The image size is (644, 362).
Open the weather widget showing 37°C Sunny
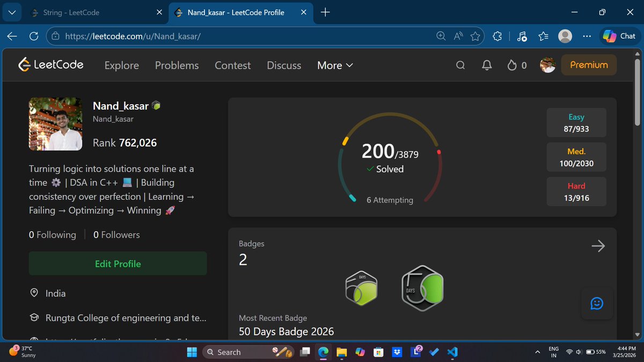pos(23,352)
